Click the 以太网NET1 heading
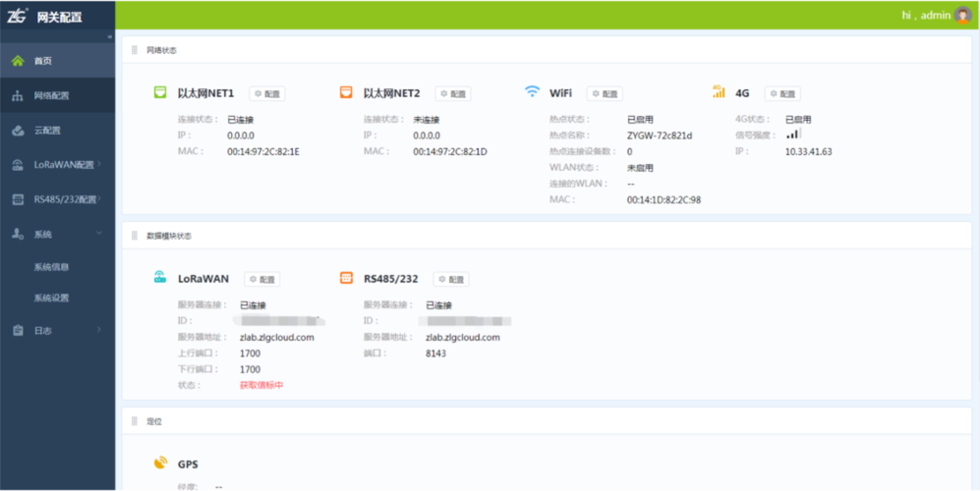This screenshot has height=491, width=980. [205, 93]
